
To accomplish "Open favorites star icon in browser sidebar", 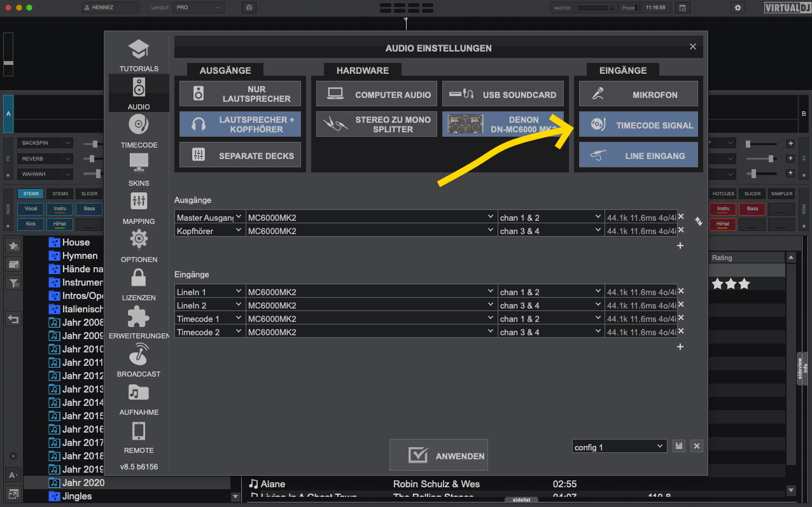I will (x=13, y=246).
